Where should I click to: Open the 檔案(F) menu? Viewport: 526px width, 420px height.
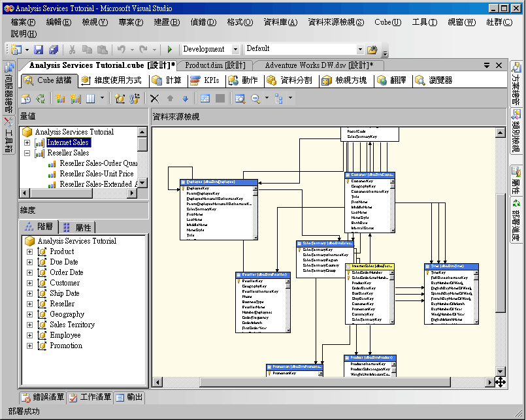23,22
